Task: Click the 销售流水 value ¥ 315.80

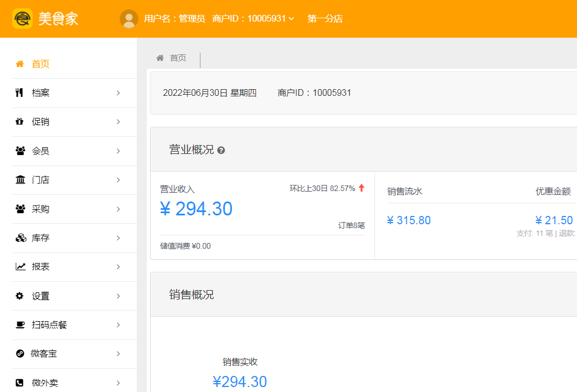Action: tap(409, 220)
